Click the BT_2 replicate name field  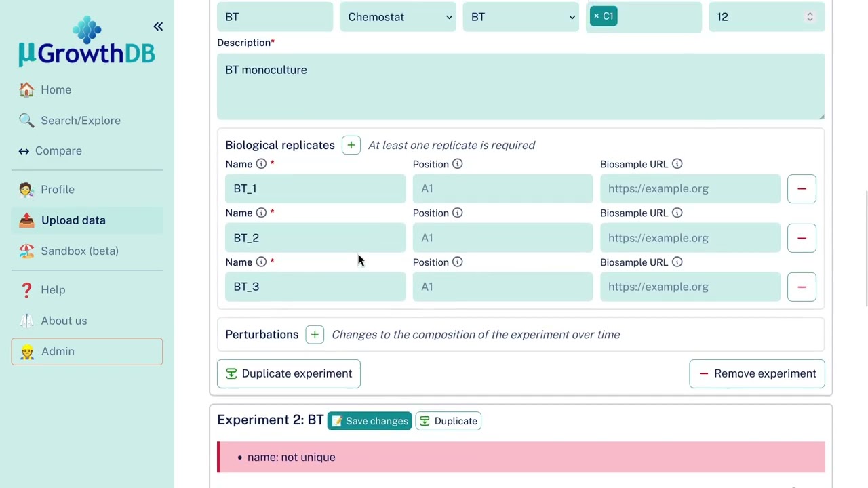click(x=315, y=238)
